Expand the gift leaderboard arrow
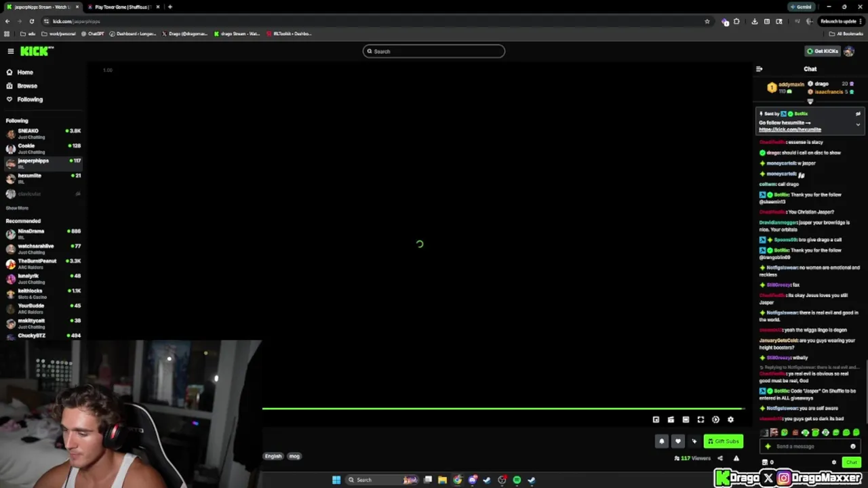 pos(810,102)
